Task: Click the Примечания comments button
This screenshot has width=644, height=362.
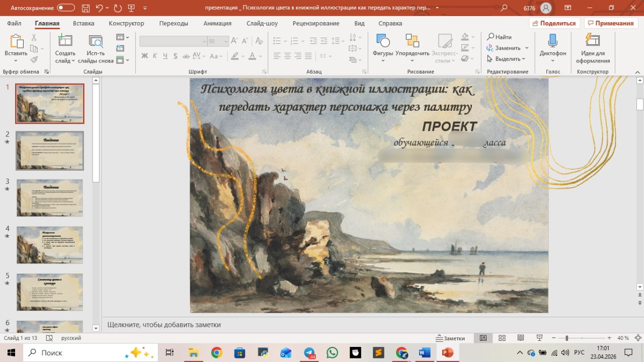Action: 611,23
